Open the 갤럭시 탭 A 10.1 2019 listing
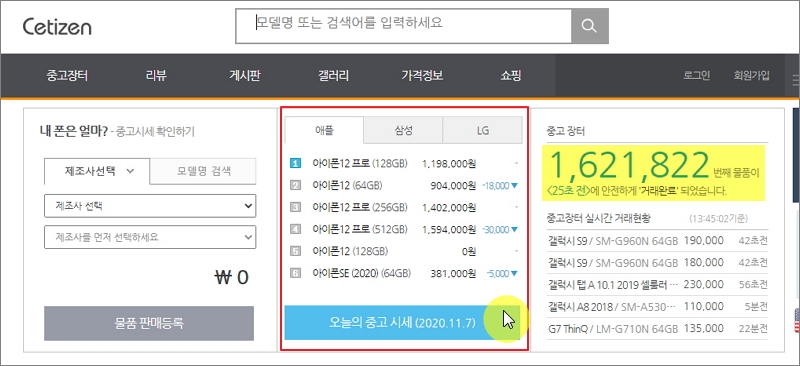 657,284
